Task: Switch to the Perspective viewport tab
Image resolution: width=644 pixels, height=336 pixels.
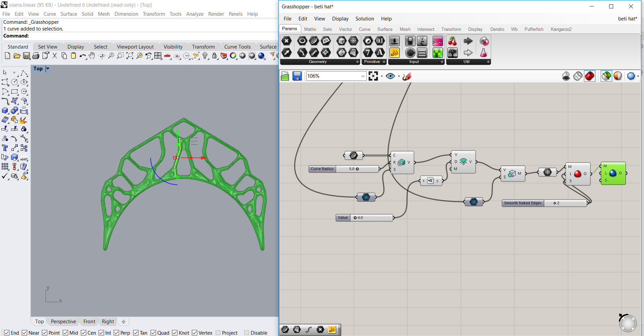Action: [x=63, y=321]
